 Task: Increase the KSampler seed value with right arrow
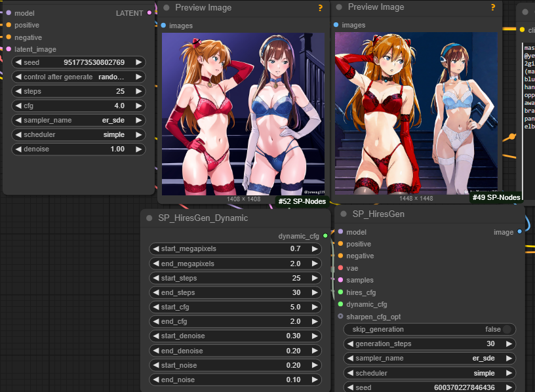coord(138,62)
